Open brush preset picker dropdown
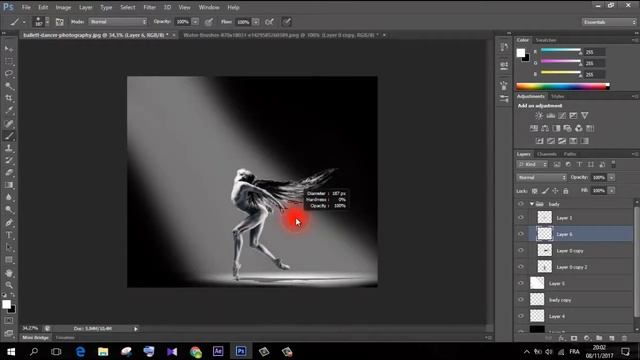Screen dimensions: 640x360 [x=47, y=22]
